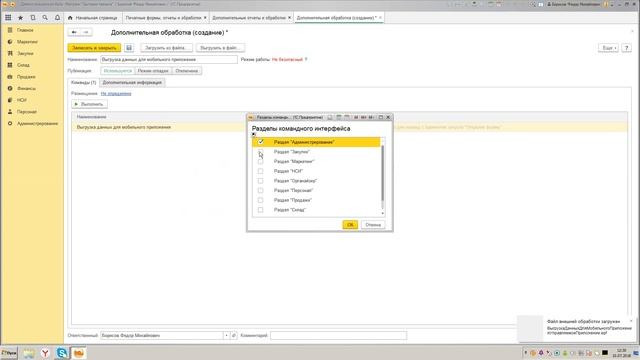Click Записать и закрыть button

(x=94, y=48)
